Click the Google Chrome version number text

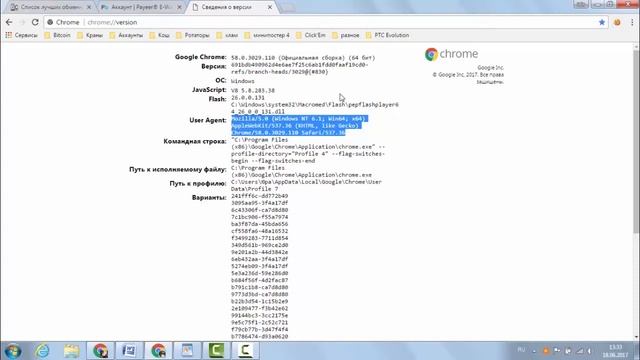tap(303, 58)
